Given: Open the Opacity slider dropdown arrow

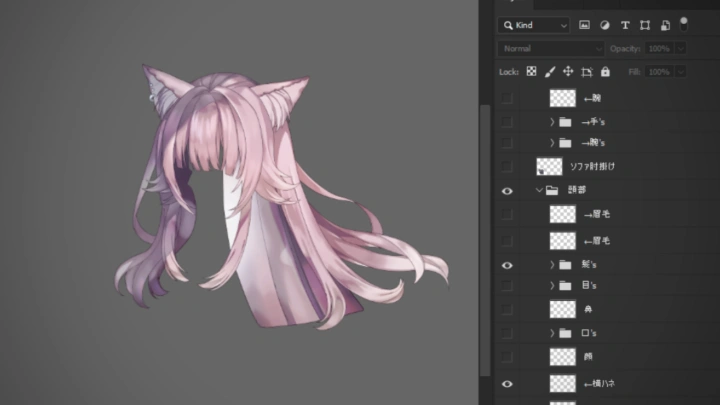Looking at the screenshot, I should pos(681,48).
